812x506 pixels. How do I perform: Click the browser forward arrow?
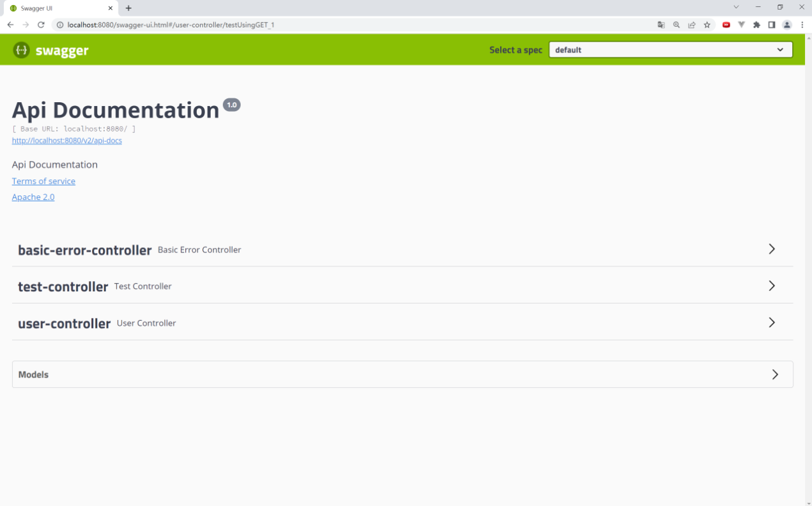click(26, 25)
